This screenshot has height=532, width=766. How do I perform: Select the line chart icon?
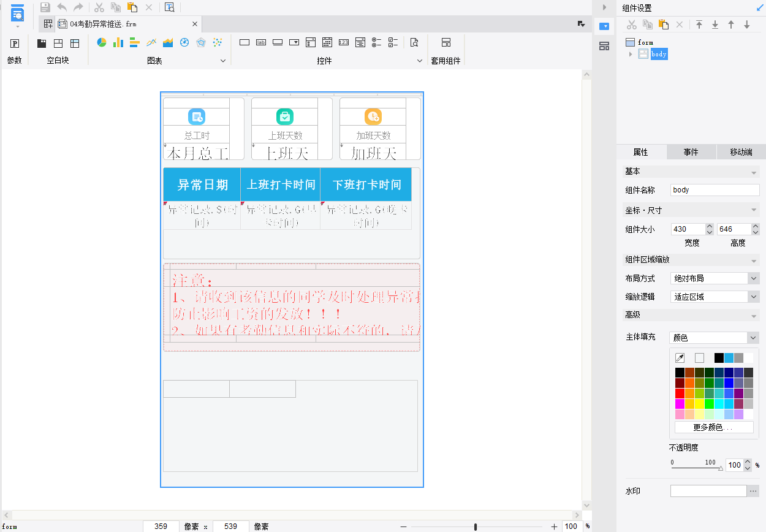click(x=151, y=42)
